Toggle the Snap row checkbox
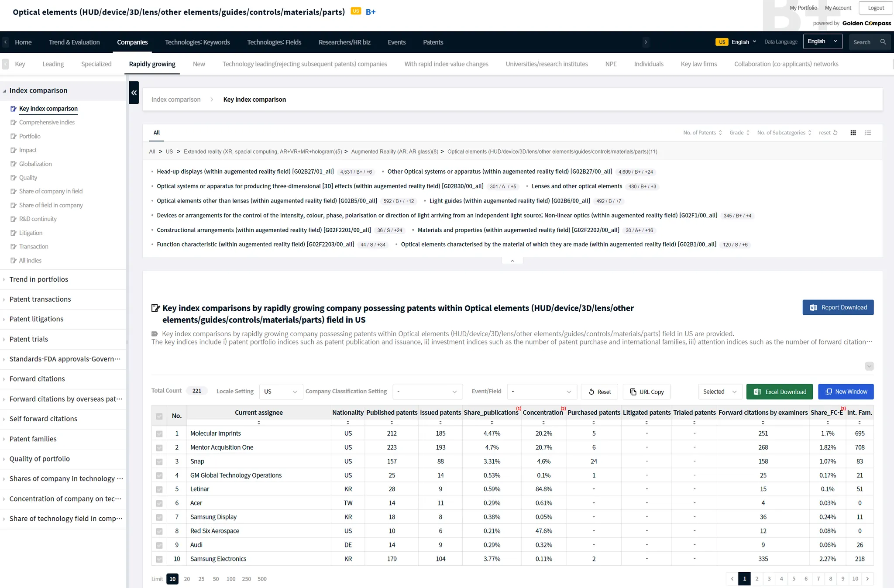Image resolution: width=894 pixels, height=588 pixels. tap(159, 461)
